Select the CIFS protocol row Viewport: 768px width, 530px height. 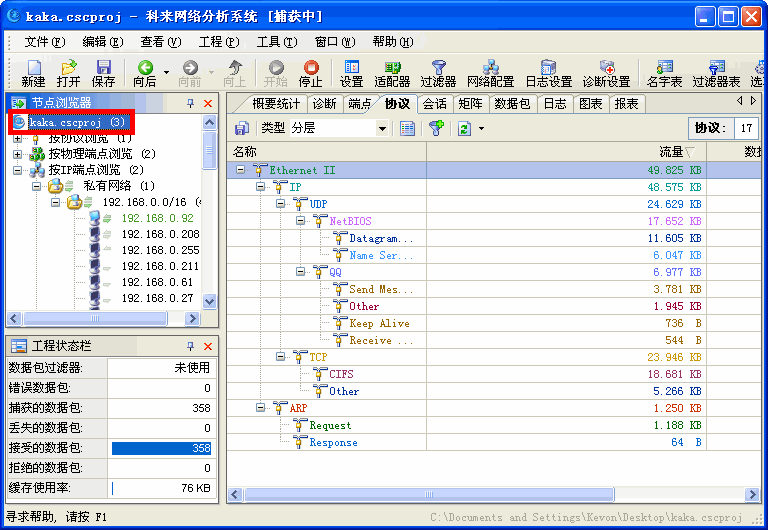tap(341, 374)
